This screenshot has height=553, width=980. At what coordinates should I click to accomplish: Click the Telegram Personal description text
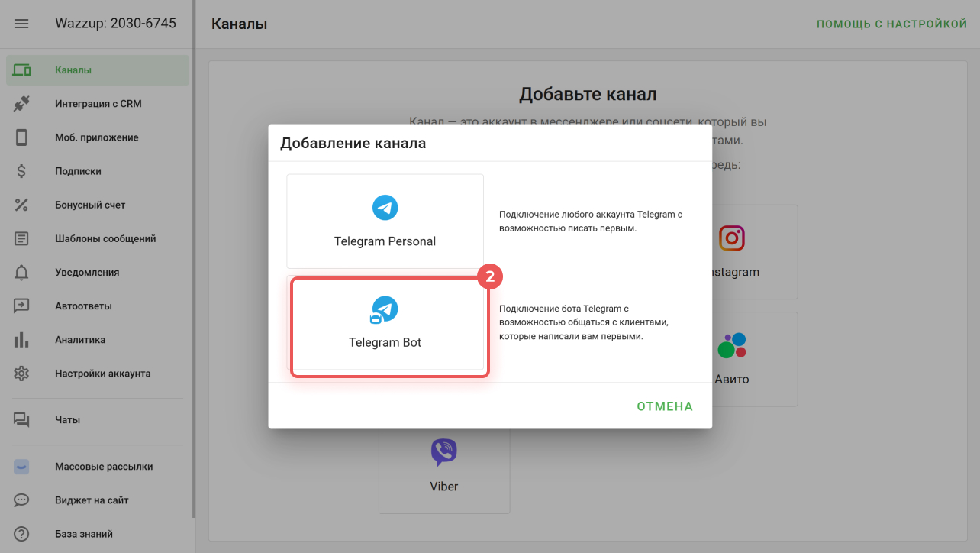(591, 222)
